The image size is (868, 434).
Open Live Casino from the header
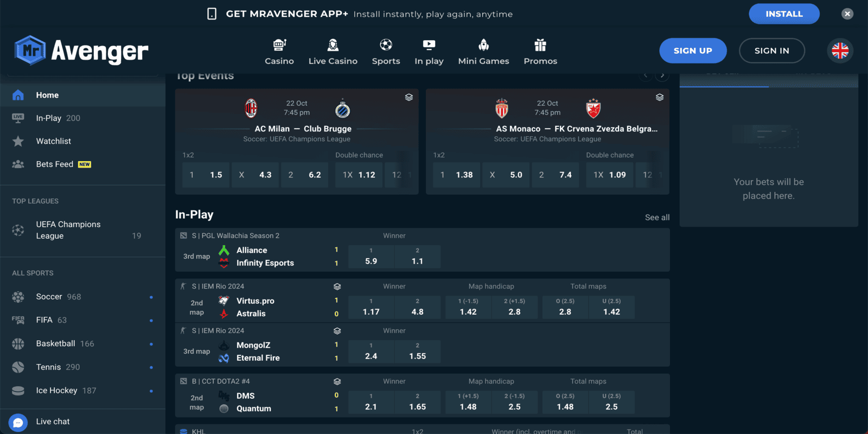333,45
